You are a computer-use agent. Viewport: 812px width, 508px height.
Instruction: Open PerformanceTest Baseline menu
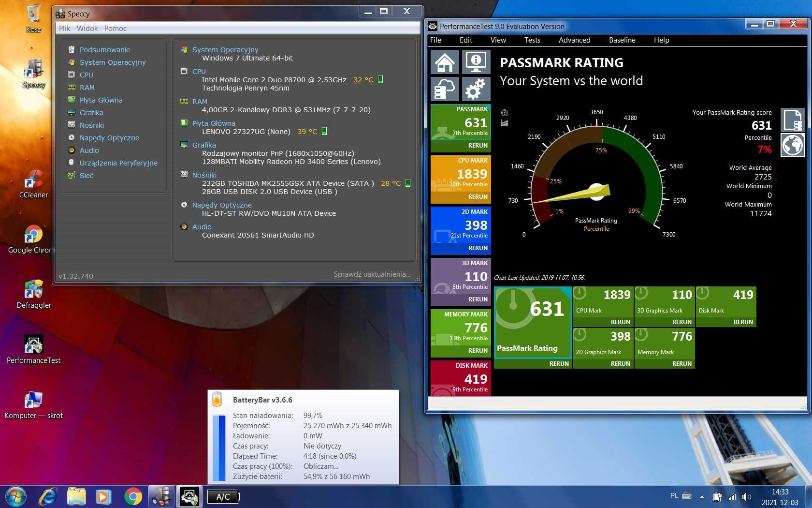click(622, 40)
